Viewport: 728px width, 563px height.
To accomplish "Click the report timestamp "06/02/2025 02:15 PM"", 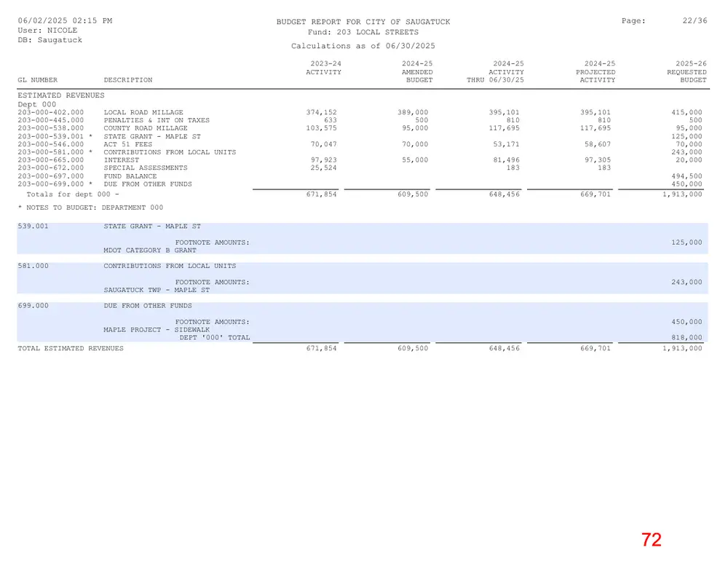I will 65,20.
